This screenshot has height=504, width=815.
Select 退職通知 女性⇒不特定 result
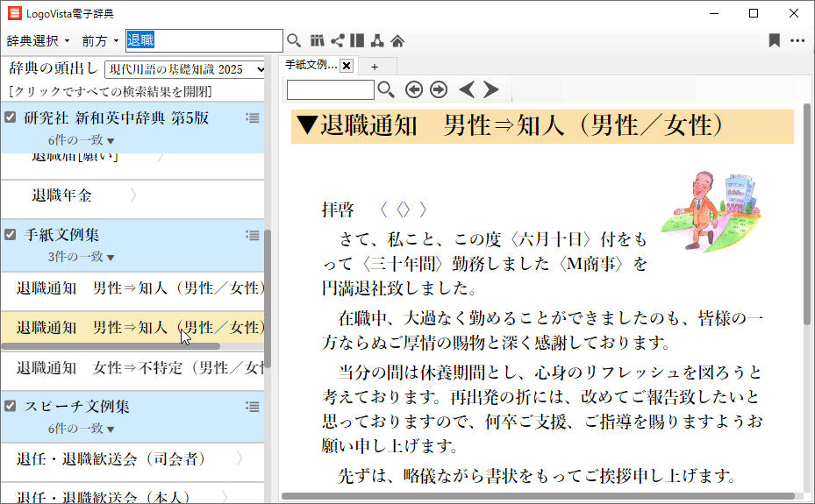(132, 368)
